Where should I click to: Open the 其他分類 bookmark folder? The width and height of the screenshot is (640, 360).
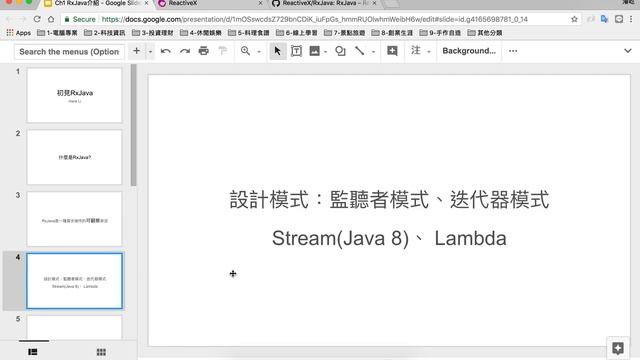[x=485, y=33]
